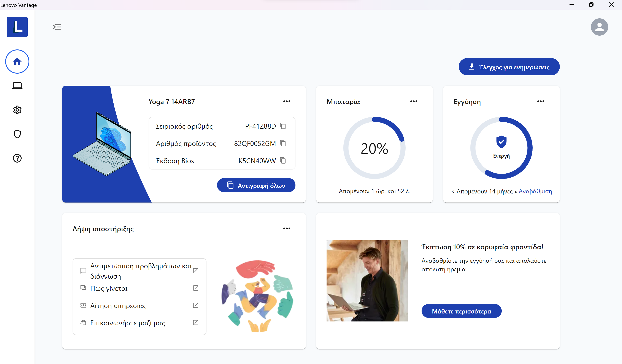Copy the product number 82QF0052GM
622x364 pixels.
[283, 143]
